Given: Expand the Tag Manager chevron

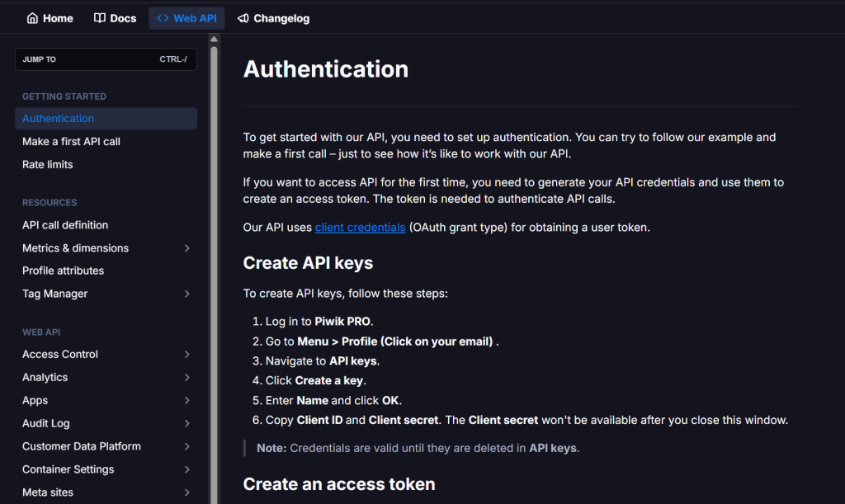Looking at the screenshot, I should pyautogui.click(x=187, y=294).
